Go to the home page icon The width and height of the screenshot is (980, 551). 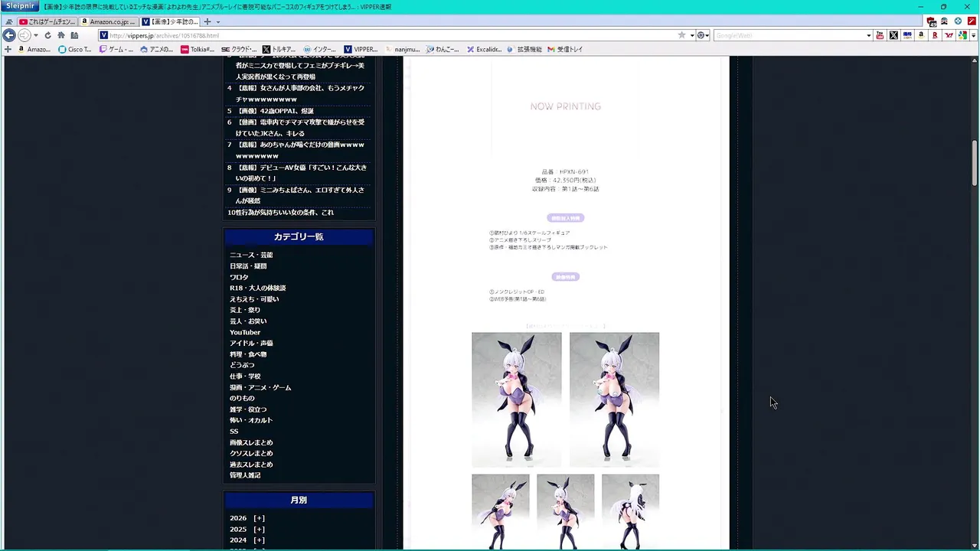61,35
